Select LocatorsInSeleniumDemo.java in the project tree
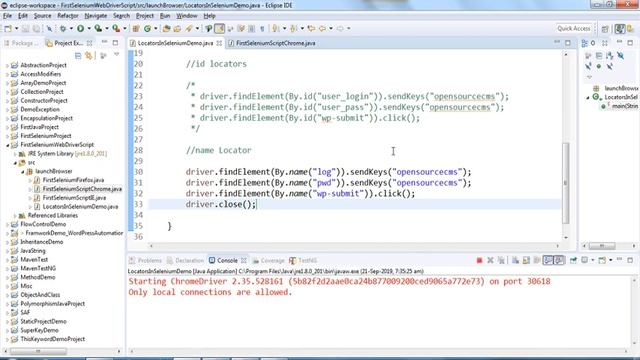The image size is (640, 360). click(80, 207)
